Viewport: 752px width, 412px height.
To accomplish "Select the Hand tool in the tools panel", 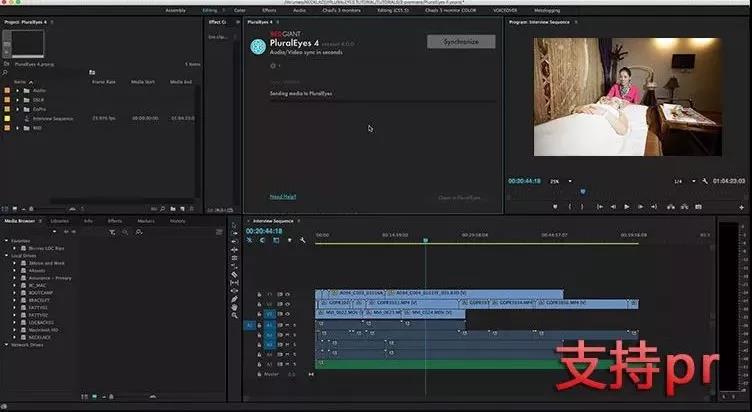I will 234,307.
